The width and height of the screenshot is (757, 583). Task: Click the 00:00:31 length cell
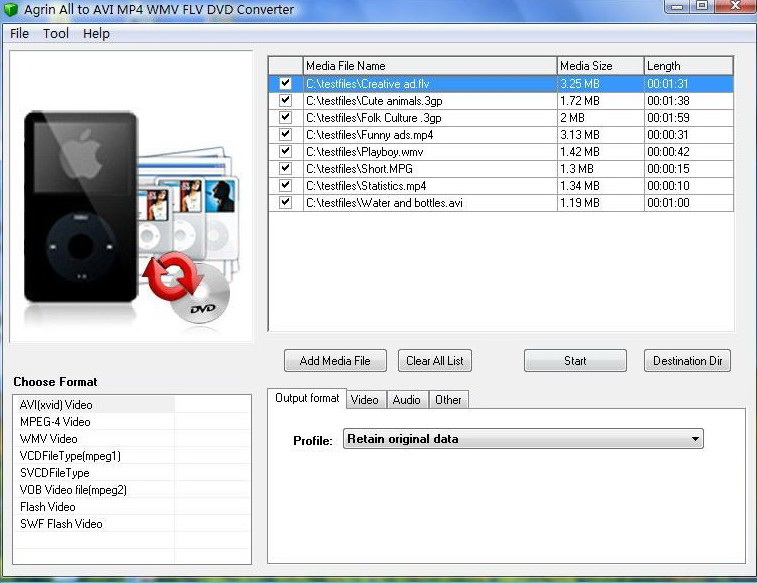point(688,135)
